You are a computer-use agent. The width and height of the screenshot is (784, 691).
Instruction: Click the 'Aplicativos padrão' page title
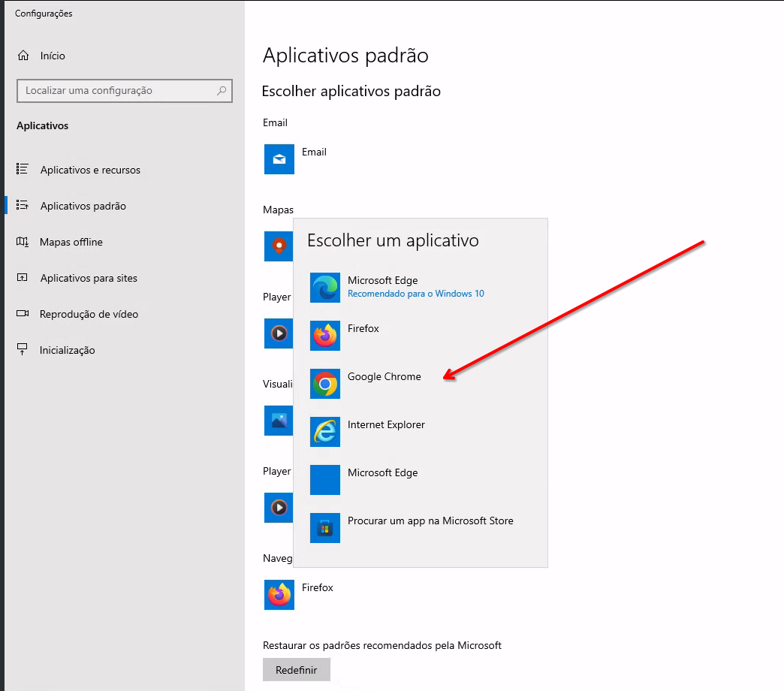point(345,56)
